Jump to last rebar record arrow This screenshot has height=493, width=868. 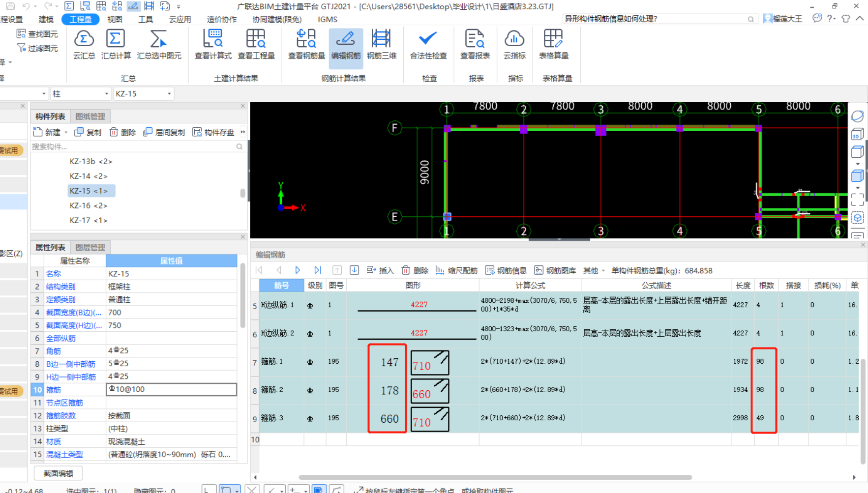[x=318, y=270]
